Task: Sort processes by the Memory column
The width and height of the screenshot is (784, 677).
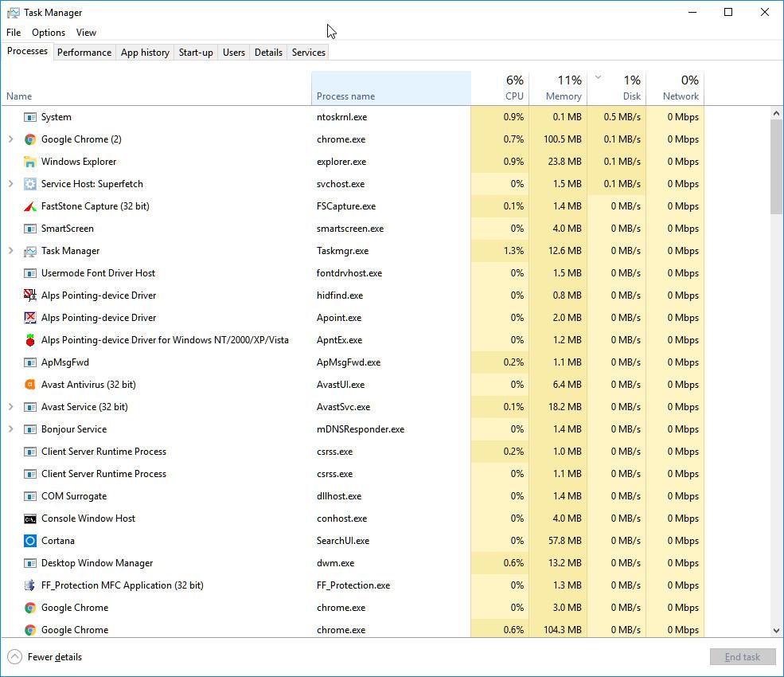Action: pos(562,88)
